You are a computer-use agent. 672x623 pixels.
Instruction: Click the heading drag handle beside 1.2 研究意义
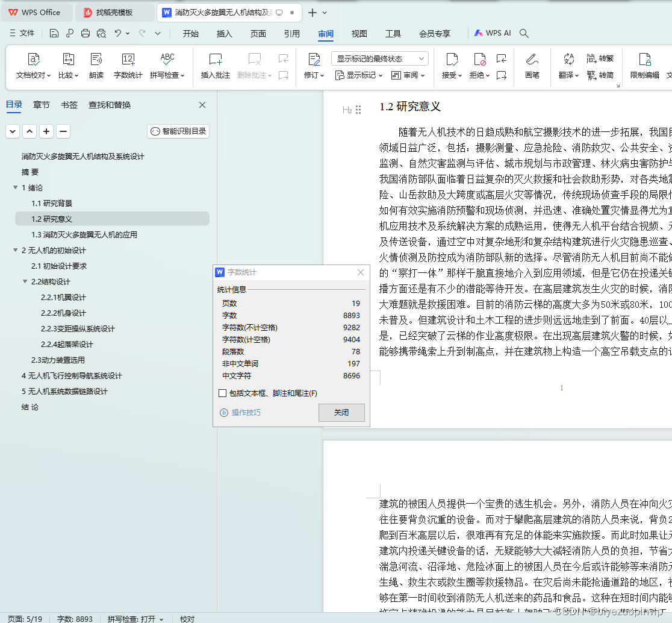(358, 110)
